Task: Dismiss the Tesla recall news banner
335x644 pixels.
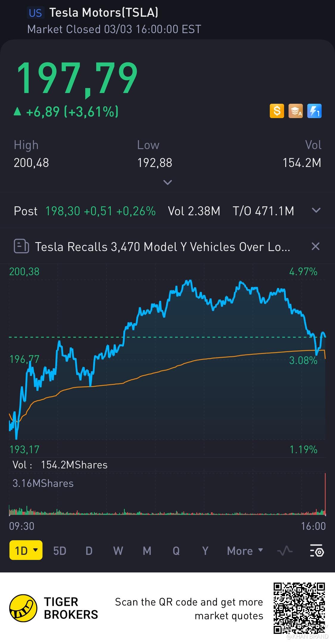Action: coord(315,247)
